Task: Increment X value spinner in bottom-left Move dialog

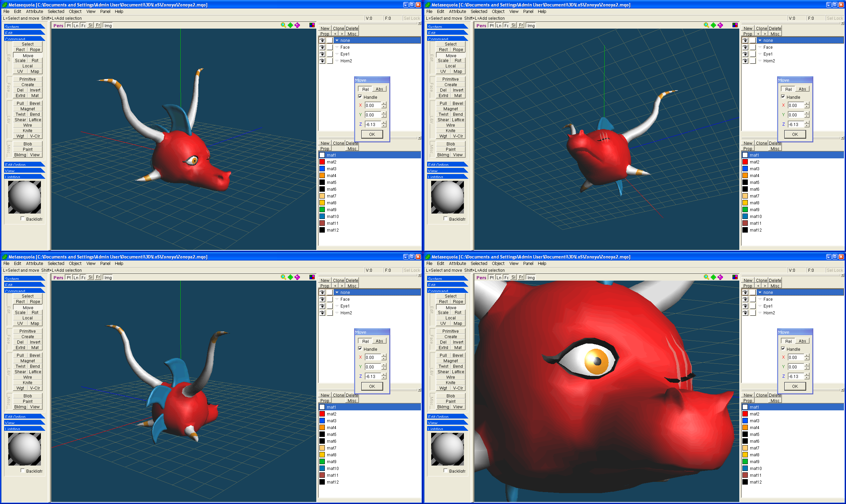Action: pyautogui.click(x=384, y=356)
